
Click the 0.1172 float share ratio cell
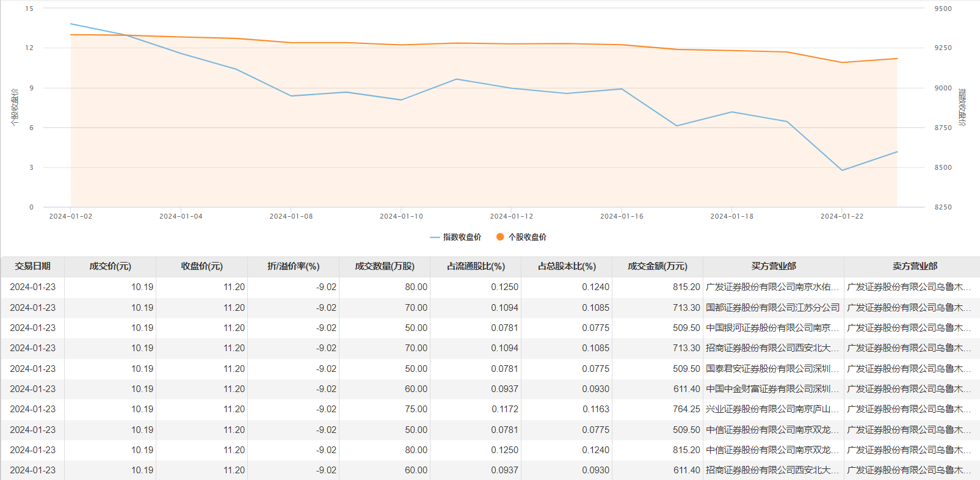tap(476, 409)
